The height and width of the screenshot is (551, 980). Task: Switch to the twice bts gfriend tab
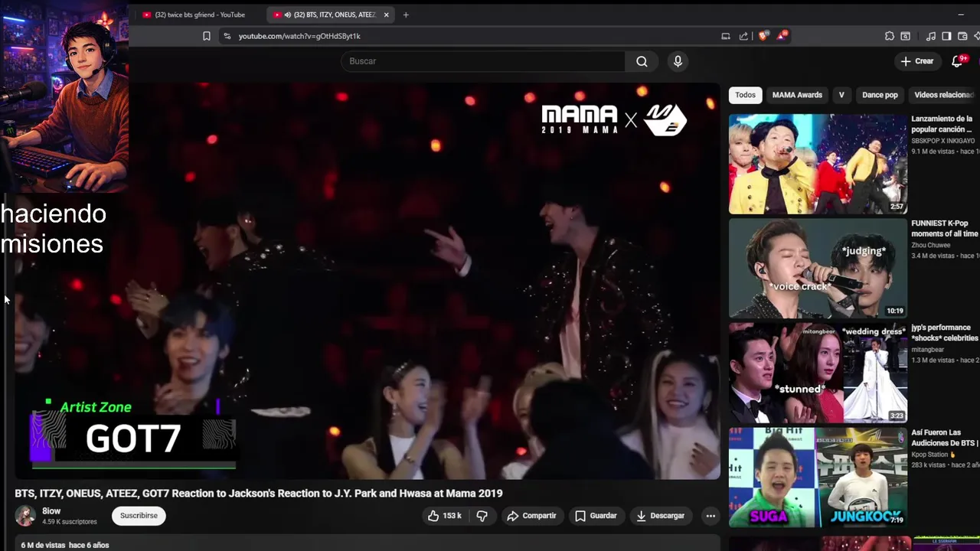pos(199,15)
